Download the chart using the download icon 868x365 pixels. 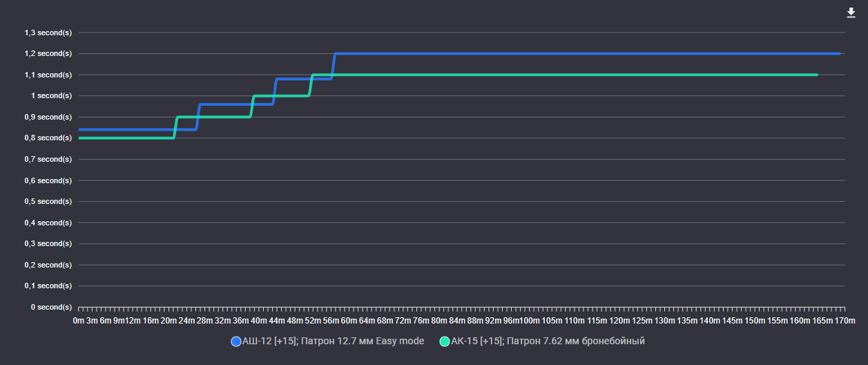851,13
